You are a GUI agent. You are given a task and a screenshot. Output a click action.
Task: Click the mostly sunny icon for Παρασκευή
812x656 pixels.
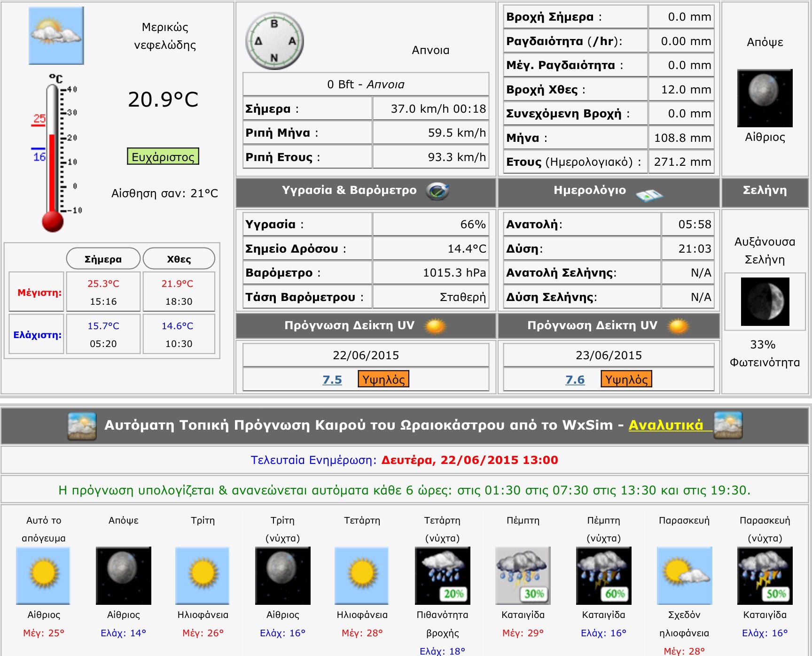coord(684,575)
